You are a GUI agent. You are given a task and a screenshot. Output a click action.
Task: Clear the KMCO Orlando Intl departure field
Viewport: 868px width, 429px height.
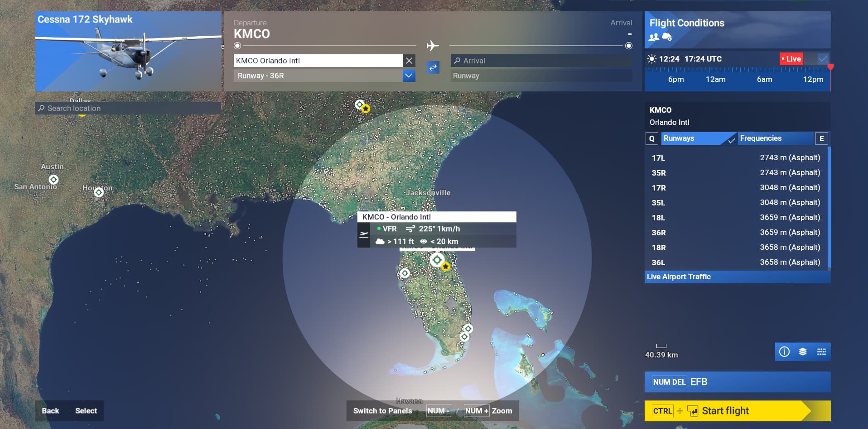pyautogui.click(x=409, y=61)
